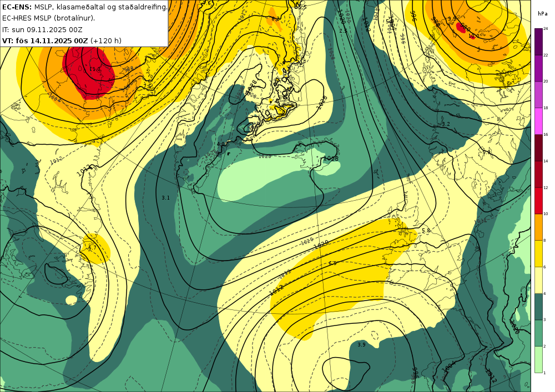Select the pale yellow 4–6 hPa legend swatch

click(x=538, y=279)
